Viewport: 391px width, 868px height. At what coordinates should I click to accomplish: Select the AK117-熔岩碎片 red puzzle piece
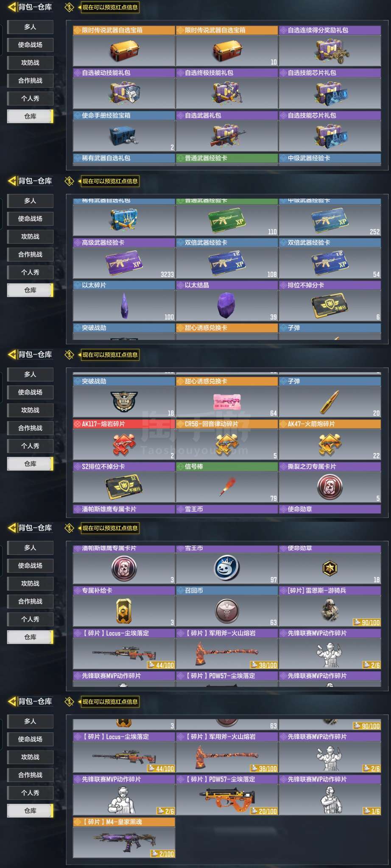click(x=124, y=444)
